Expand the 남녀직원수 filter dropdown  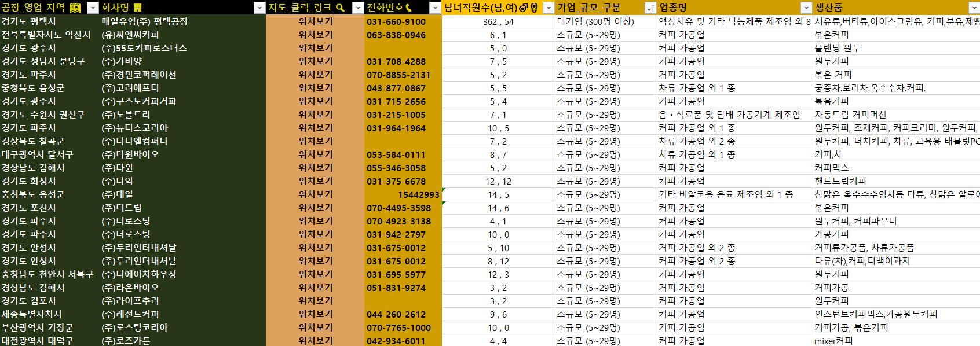[548, 8]
